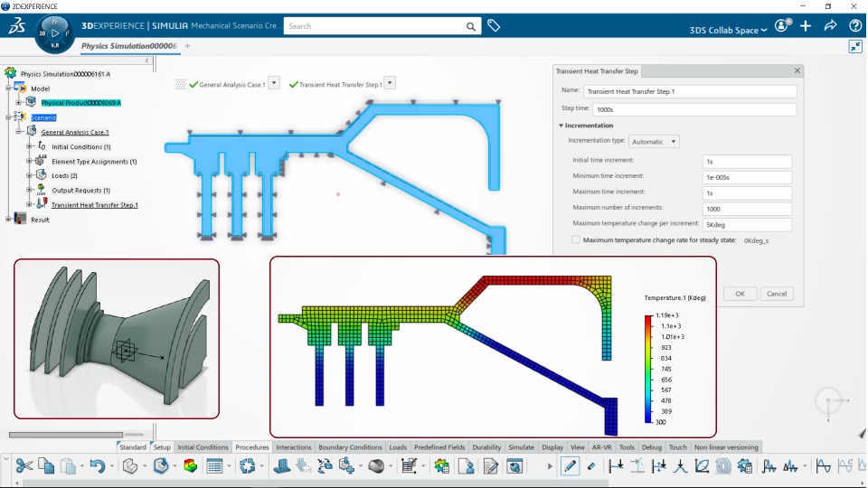868x488 pixels.
Task: Click the blue mesh plate icon
Action: (x=282, y=466)
